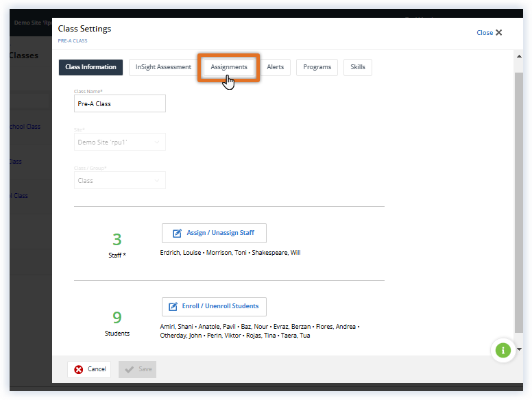Click the Class Settings heading
532x400 pixels.
[x=84, y=29]
